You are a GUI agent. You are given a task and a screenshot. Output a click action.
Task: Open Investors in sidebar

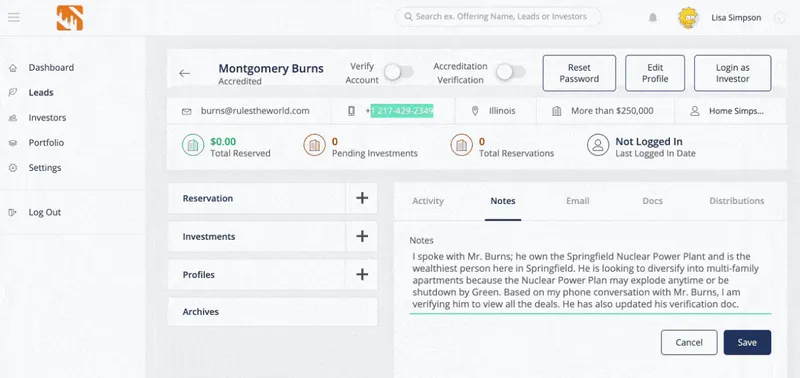click(47, 117)
